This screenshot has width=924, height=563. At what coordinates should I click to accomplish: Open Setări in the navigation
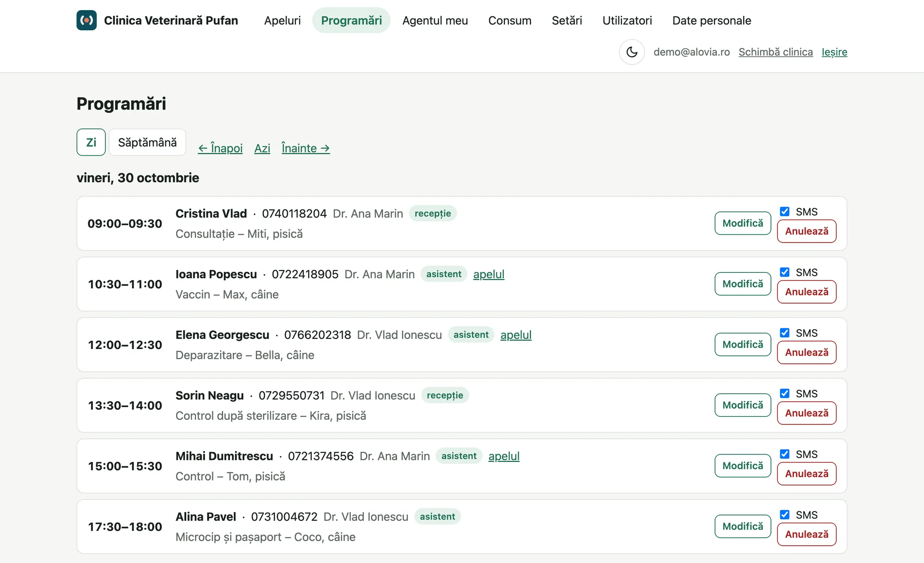pyautogui.click(x=567, y=20)
